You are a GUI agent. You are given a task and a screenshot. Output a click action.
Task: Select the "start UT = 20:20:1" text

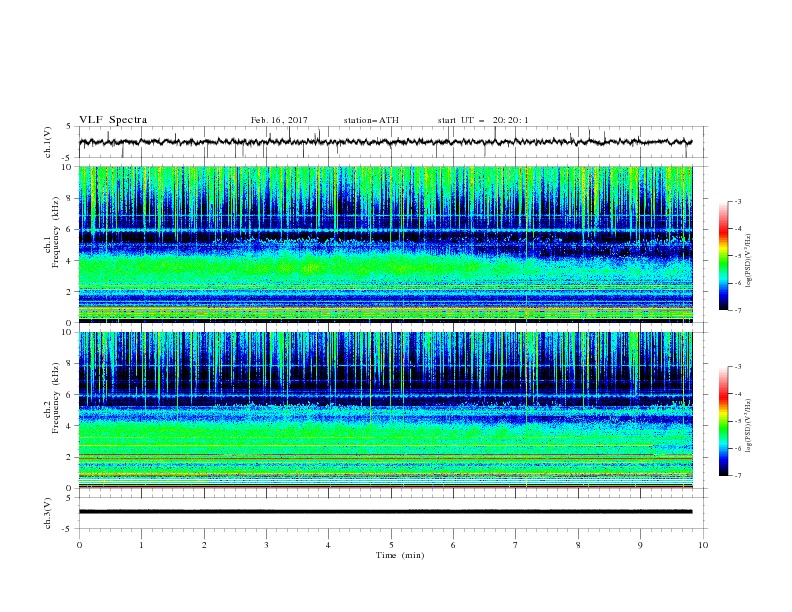(x=483, y=120)
